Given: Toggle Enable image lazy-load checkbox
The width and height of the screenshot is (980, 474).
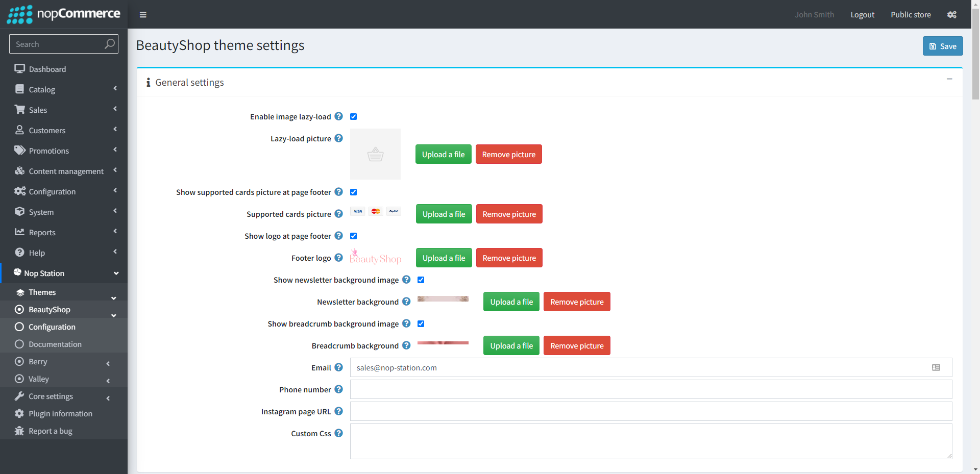Looking at the screenshot, I should click(x=353, y=117).
